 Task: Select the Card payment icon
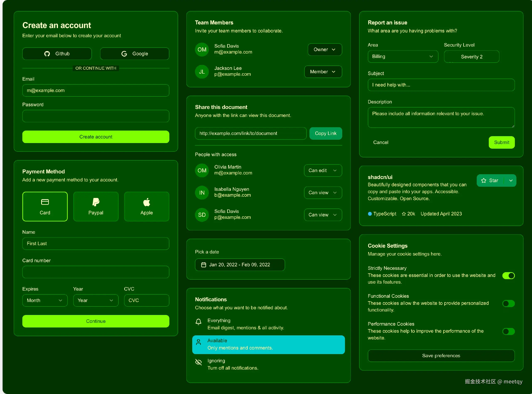coord(45,202)
